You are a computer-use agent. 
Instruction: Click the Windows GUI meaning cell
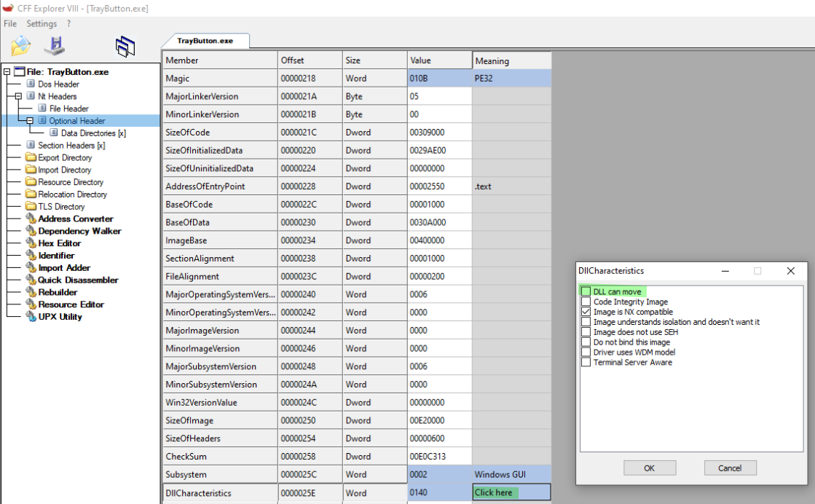tap(511, 474)
